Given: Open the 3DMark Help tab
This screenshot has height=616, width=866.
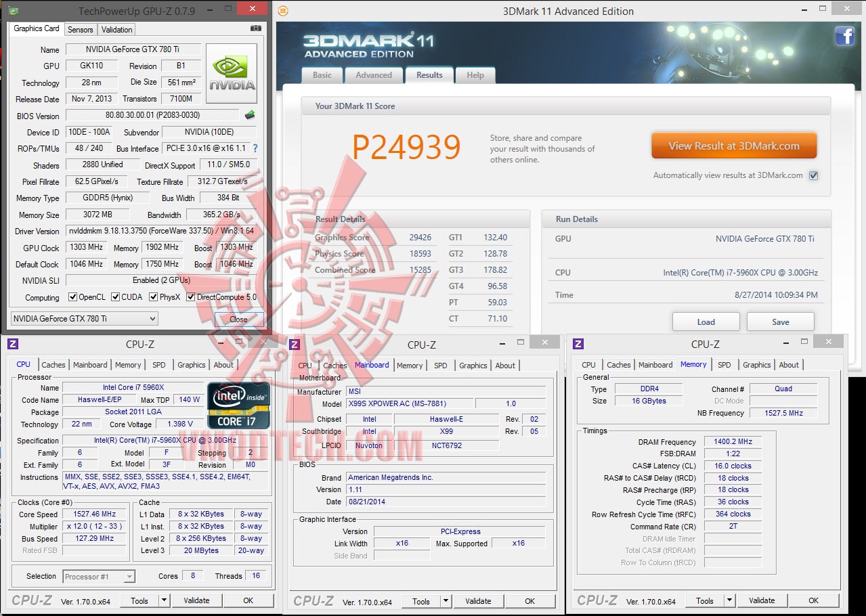Looking at the screenshot, I should [x=475, y=75].
